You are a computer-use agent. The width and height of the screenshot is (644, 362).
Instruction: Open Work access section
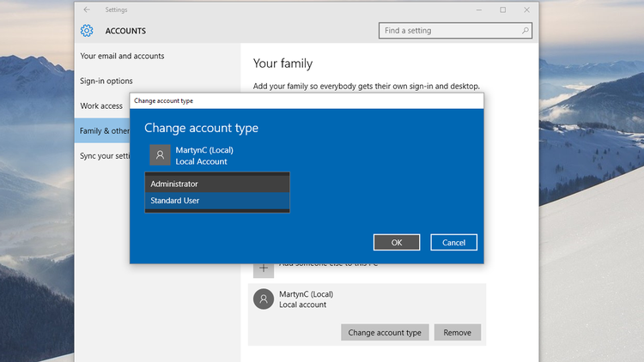coord(101,106)
